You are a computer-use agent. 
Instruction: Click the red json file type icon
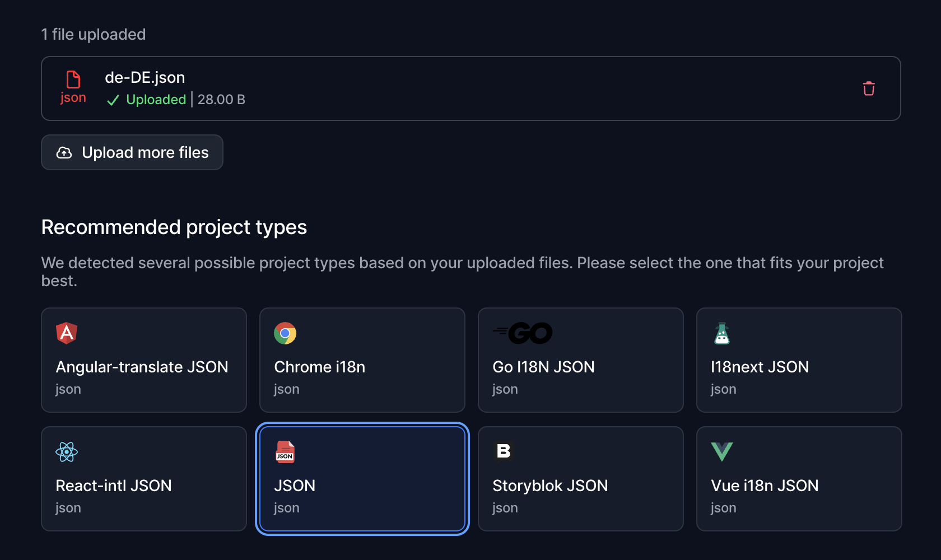[x=73, y=87]
